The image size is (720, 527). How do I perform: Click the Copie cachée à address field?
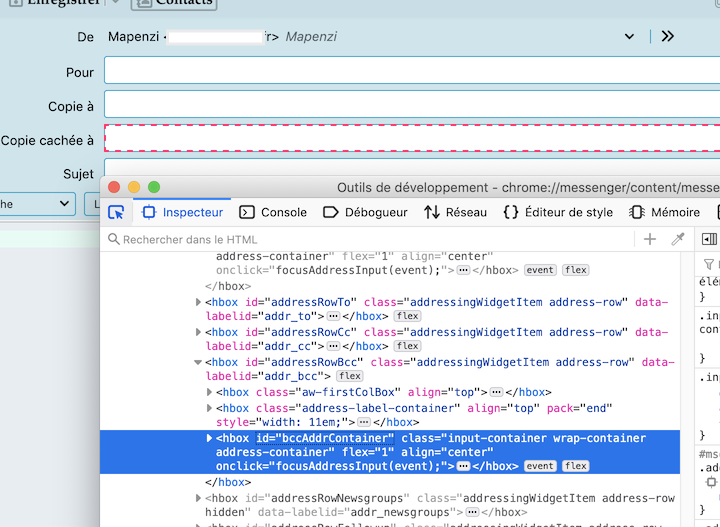411,138
